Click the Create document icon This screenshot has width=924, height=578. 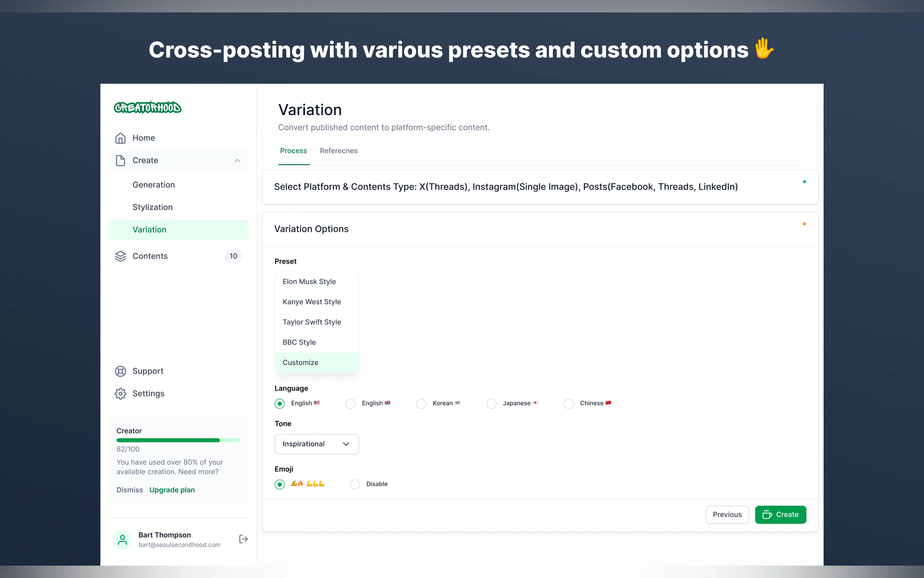pyautogui.click(x=120, y=161)
